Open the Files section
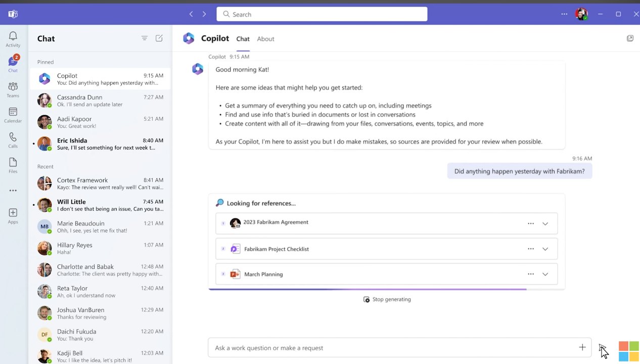Image resolution: width=640 pixels, height=364 pixels. tap(13, 162)
